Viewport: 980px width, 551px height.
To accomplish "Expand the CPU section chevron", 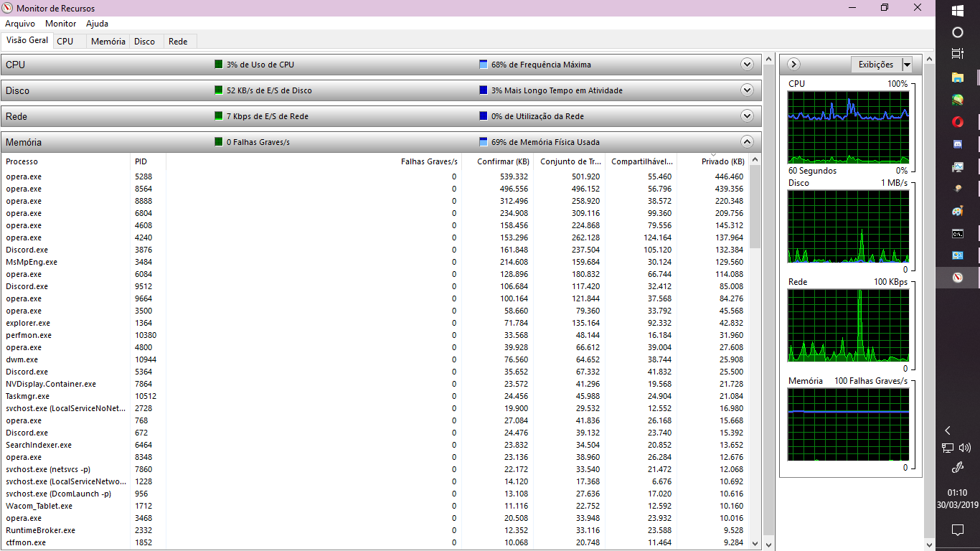I will coord(747,65).
